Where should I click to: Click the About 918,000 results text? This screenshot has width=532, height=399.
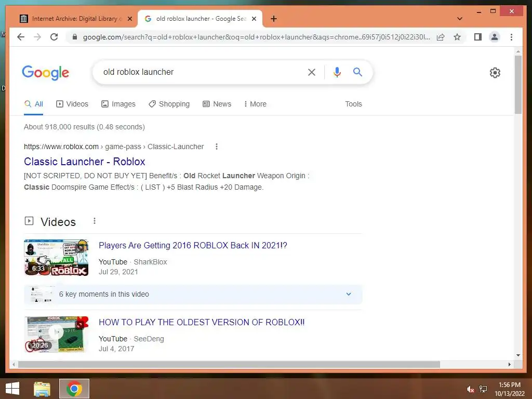click(x=84, y=127)
